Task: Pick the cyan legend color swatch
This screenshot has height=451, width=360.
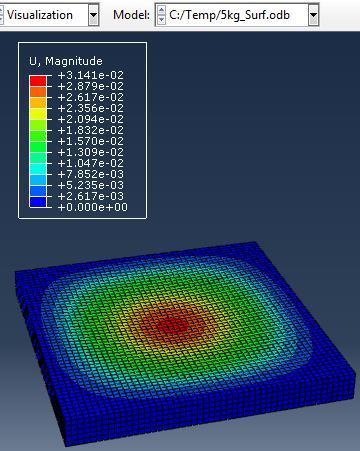Action: click(x=38, y=169)
